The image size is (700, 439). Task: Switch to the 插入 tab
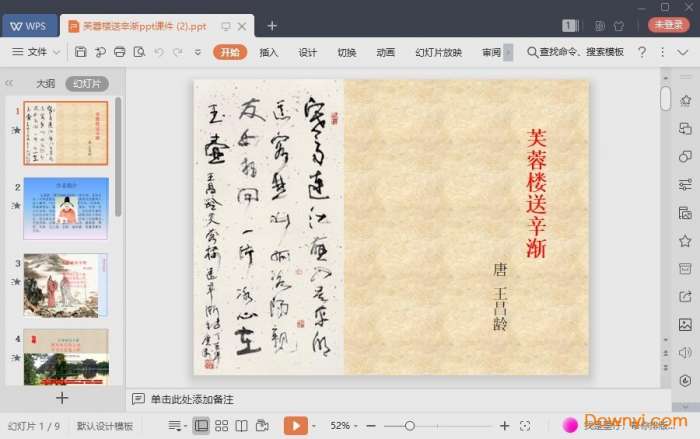pyautogui.click(x=268, y=52)
